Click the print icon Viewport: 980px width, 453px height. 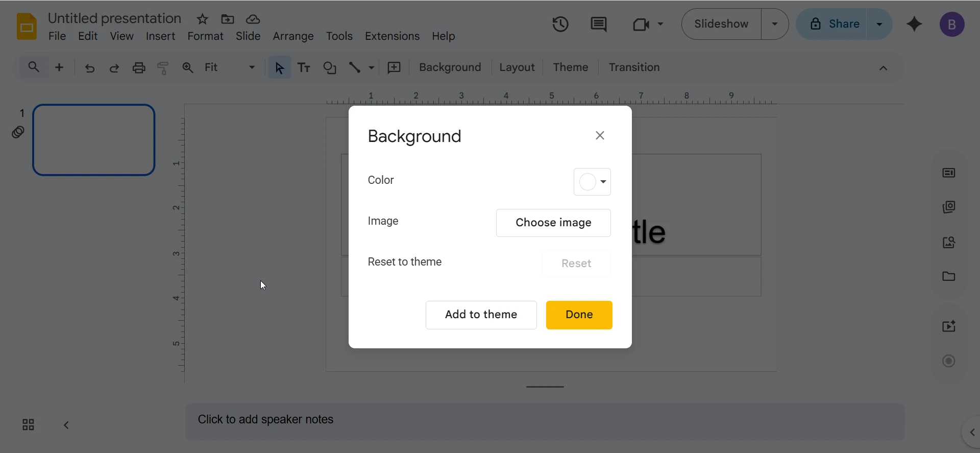139,67
